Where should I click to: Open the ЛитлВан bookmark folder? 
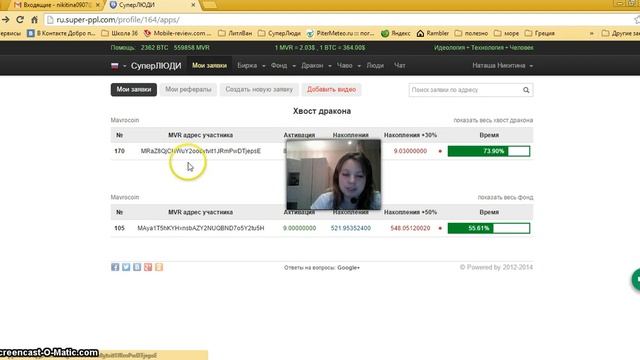[235, 33]
